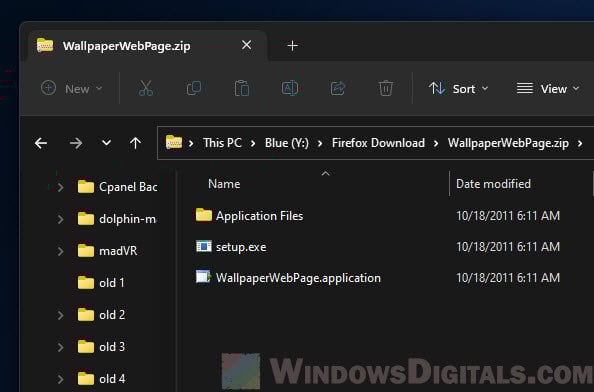Add a new File Explorer tab
This screenshot has height=392, width=594.
(x=292, y=46)
